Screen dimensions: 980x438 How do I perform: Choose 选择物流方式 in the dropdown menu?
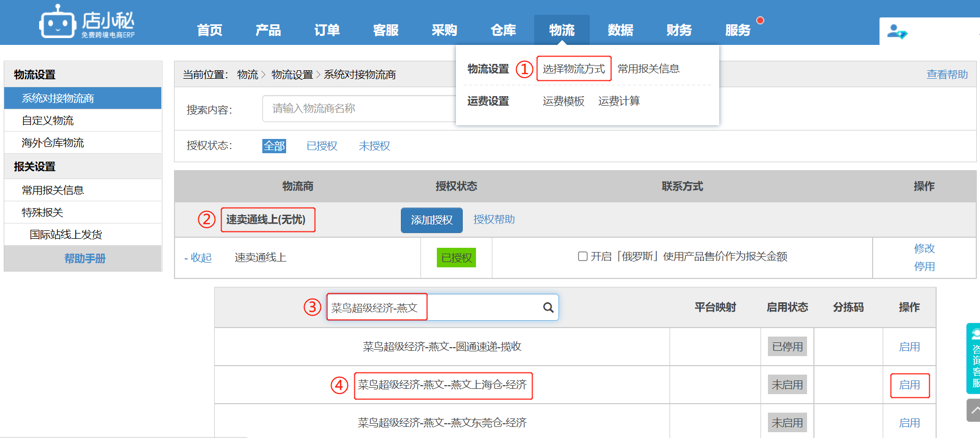tap(574, 69)
